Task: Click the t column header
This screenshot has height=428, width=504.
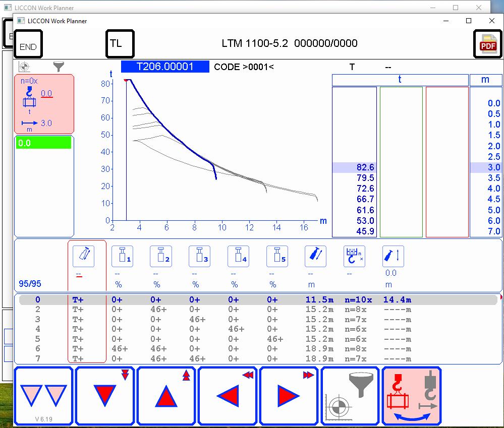Action: [x=400, y=80]
